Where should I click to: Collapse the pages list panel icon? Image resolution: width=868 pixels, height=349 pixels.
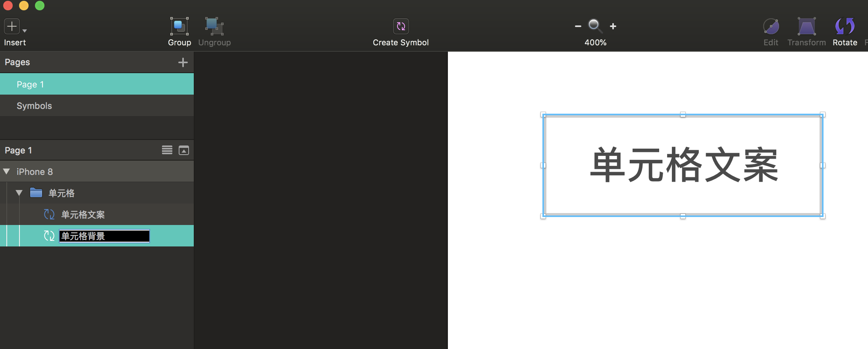point(184,150)
